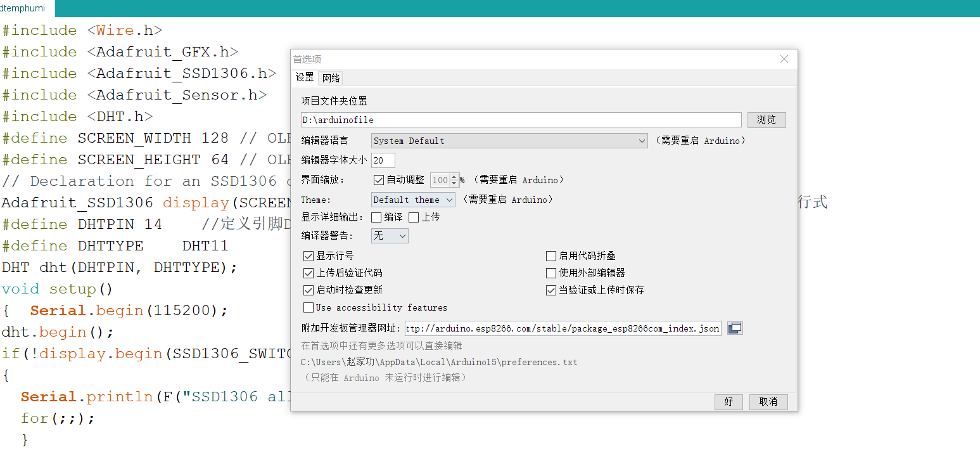Click the sketchbook location field D:\arduinofile
The width and height of the screenshot is (980, 452).
pos(521,120)
